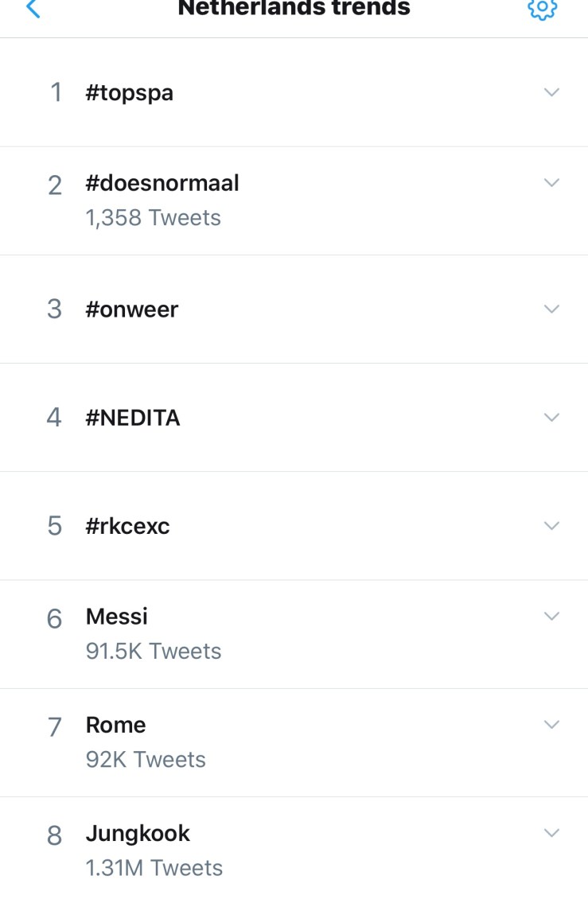
Task: Tap the back arrow icon
Action: point(33,9)
